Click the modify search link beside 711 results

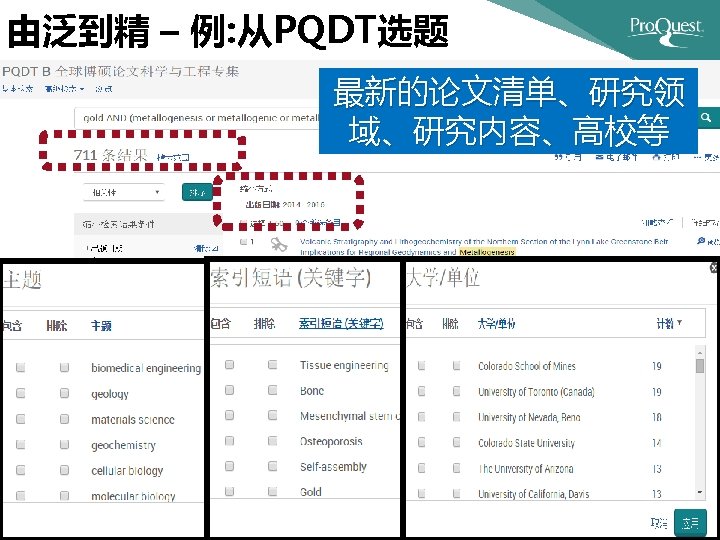point(173,158)
